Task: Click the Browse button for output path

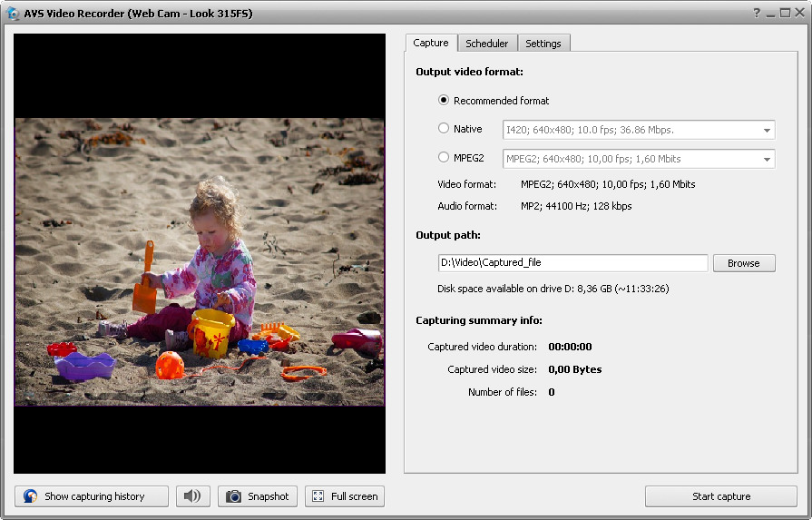Action: coord(744,263)
